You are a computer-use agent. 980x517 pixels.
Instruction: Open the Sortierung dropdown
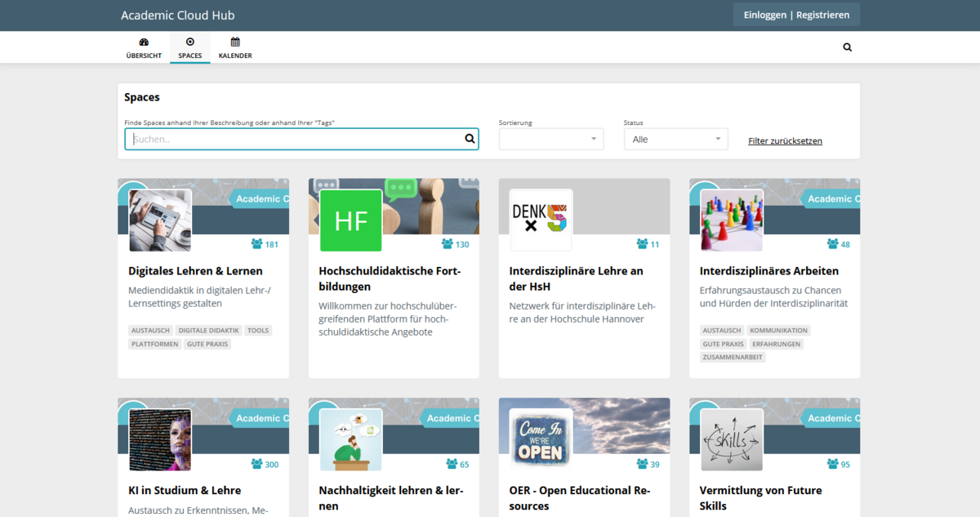tap(551, 139)
